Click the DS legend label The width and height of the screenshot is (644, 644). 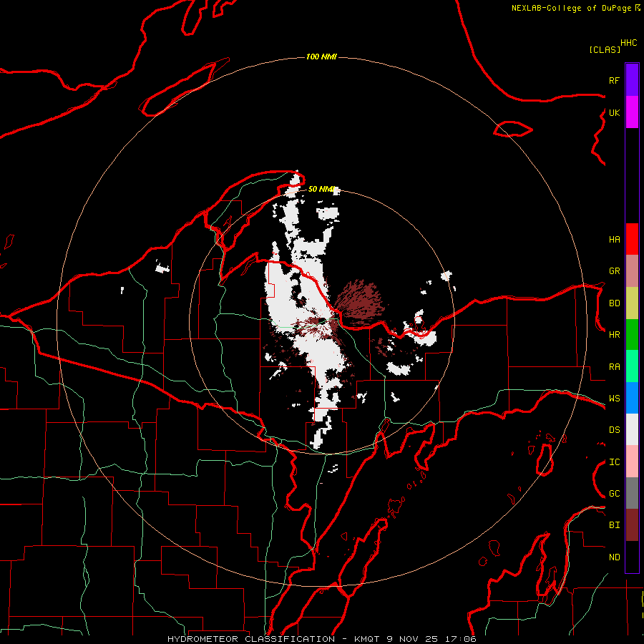point(614,430)
